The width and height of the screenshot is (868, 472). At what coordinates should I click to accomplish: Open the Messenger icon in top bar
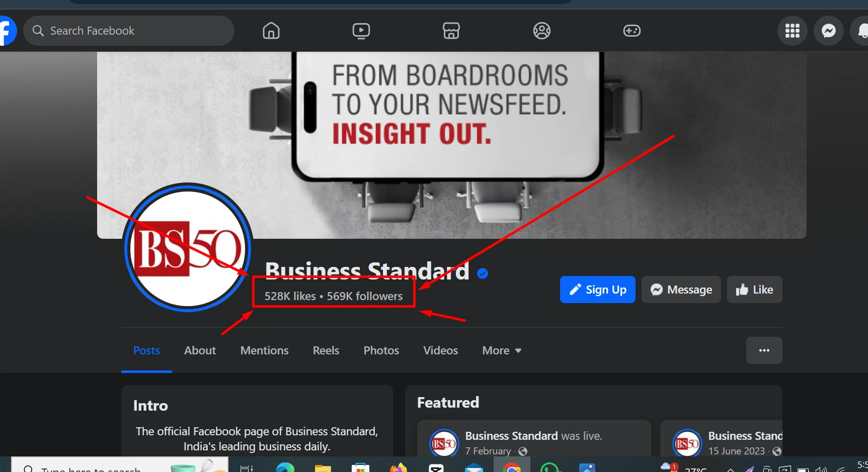click(829, 31)
